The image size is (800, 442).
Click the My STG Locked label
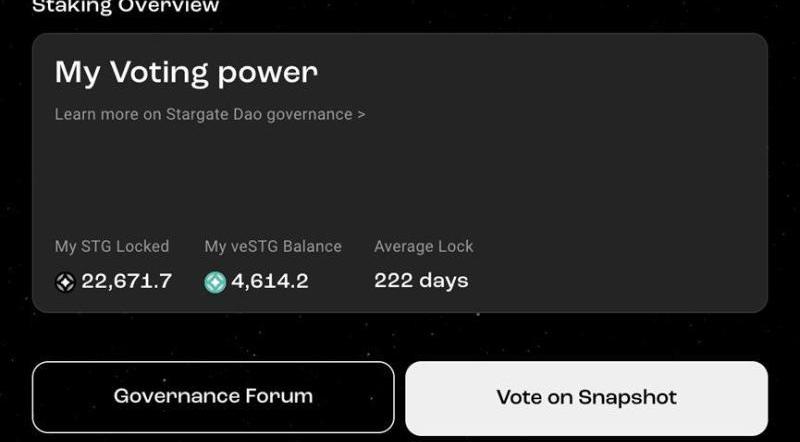point(112,246)
